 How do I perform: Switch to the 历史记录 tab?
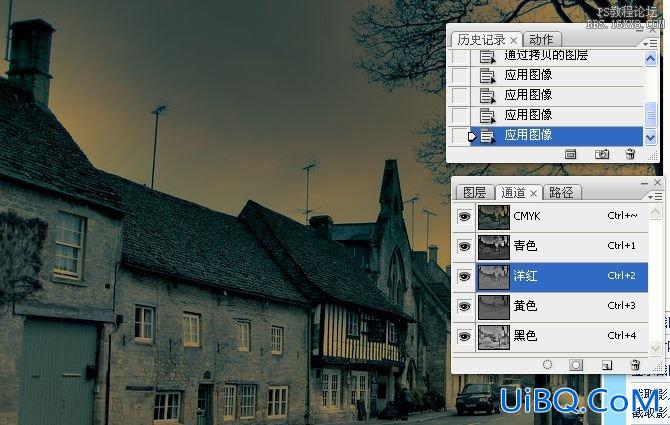[x=481, y=40]
